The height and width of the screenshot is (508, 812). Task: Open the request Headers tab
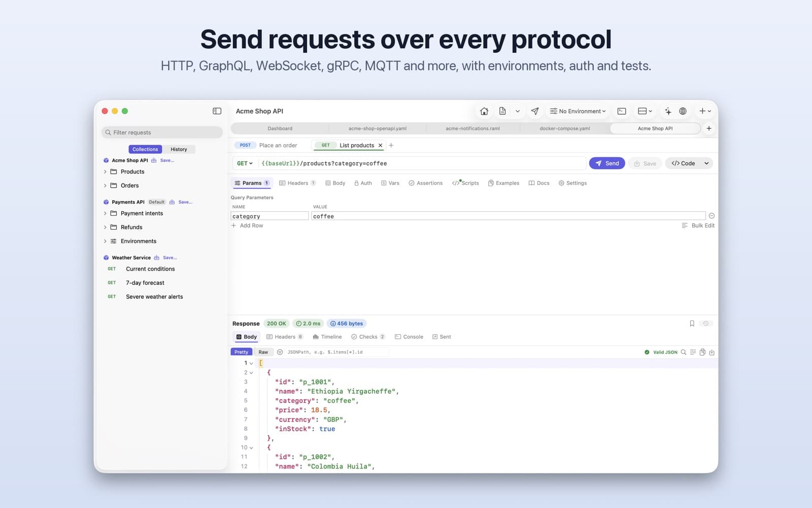tap(297, 183)
